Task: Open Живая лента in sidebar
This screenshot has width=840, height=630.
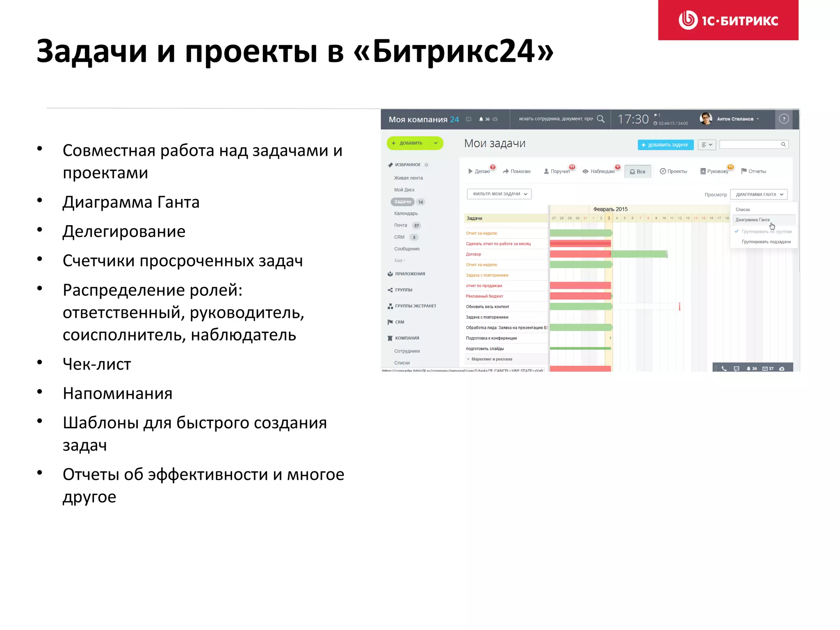Action: [x=409, y=178]
